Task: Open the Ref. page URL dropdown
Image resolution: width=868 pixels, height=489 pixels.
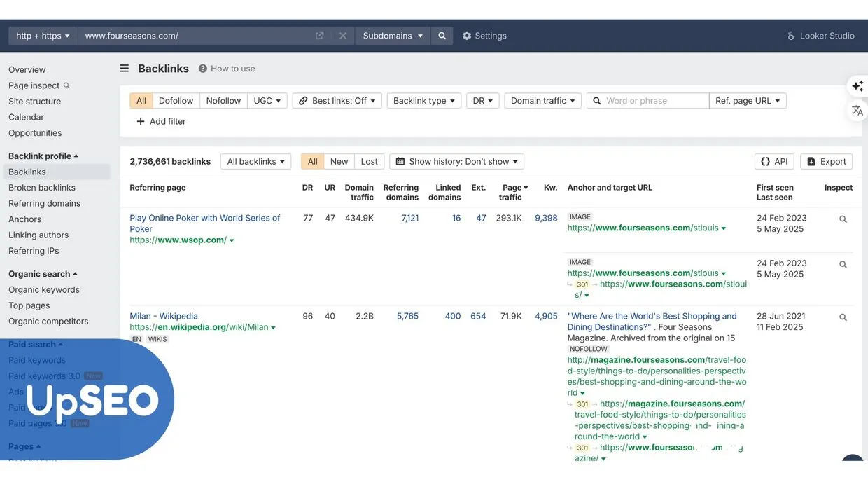Action: point(748,101)
